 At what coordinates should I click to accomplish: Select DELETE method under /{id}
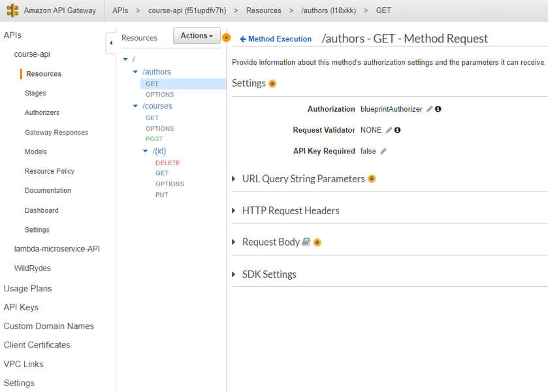coord(168,163)
